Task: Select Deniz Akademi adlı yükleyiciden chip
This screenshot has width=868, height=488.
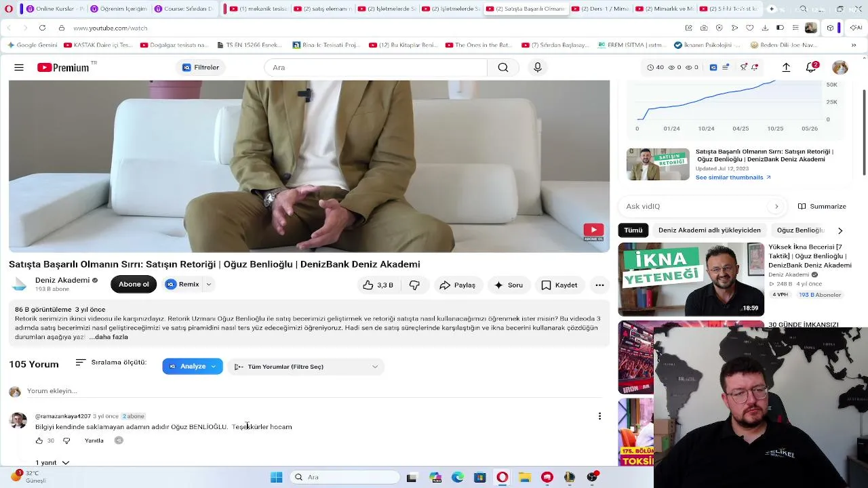Action: (x=709, y=230)
